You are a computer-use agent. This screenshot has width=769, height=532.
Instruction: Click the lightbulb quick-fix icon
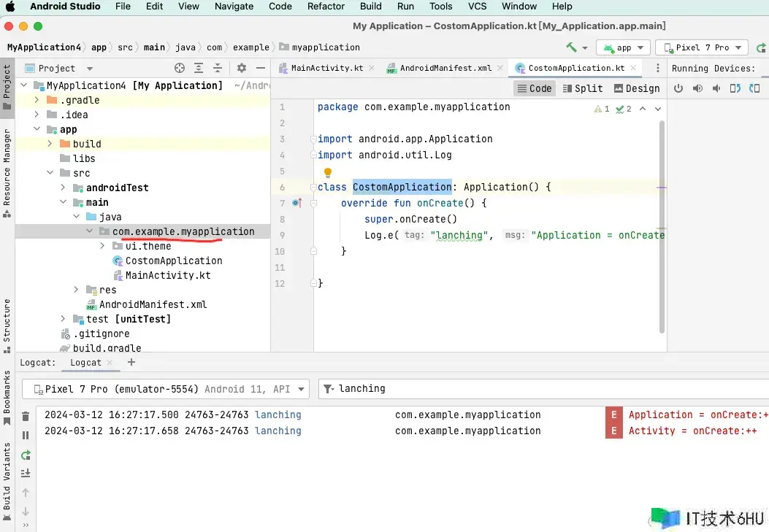[x=328, y=173]
